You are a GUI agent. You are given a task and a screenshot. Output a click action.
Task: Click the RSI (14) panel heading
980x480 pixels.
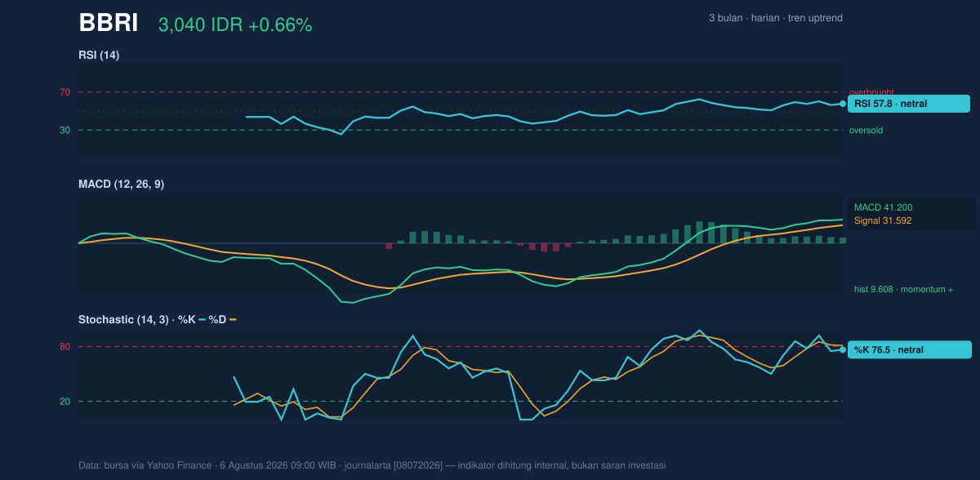(99, 56)
